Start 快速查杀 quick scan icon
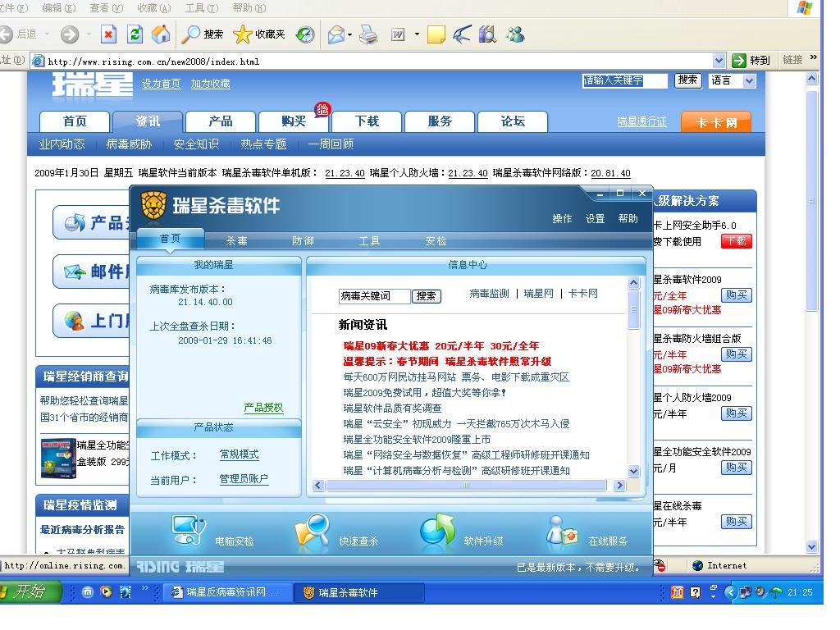Viewport: 840px width, 630px height. 313,531
